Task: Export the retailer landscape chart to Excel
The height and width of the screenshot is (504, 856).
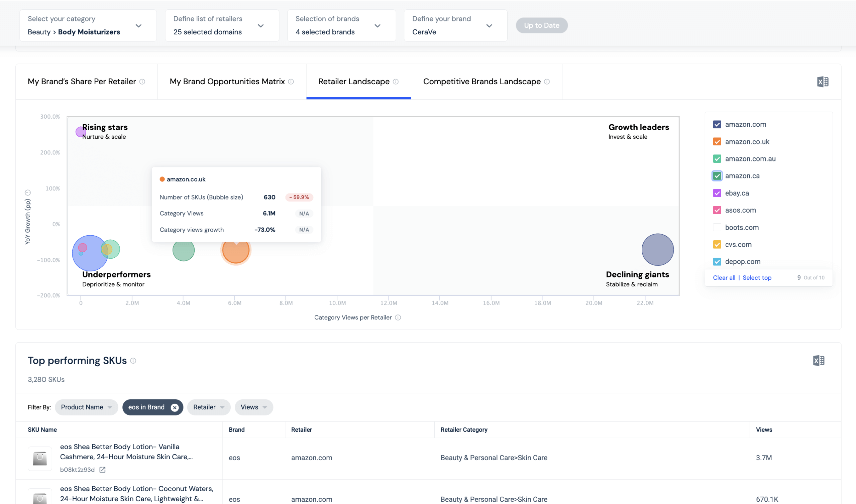Action: [x=822, y=82]
